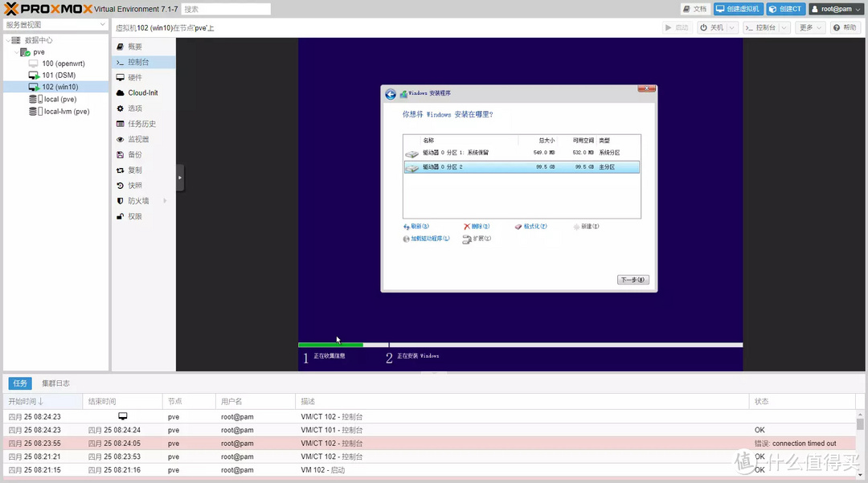The width and height of the screenshot is (868, 483).
Task: Select the 概要 (Summary) menu item
Action: (x=134, y=47)
